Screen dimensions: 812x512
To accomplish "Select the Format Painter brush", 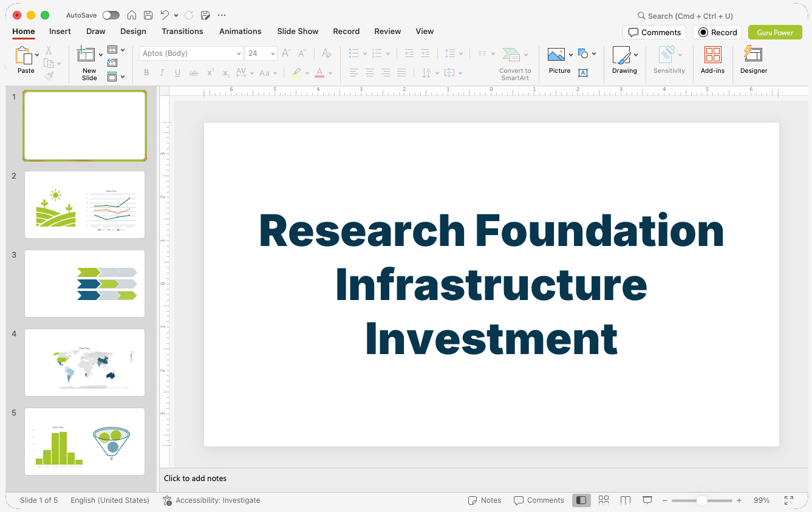I will pyautogui.click(x=49, y=76).
